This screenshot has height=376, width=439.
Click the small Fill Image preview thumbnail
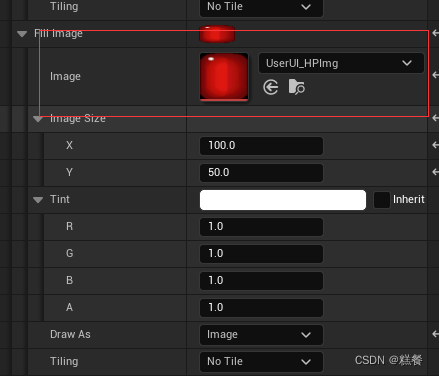click(x=217, y=34)
